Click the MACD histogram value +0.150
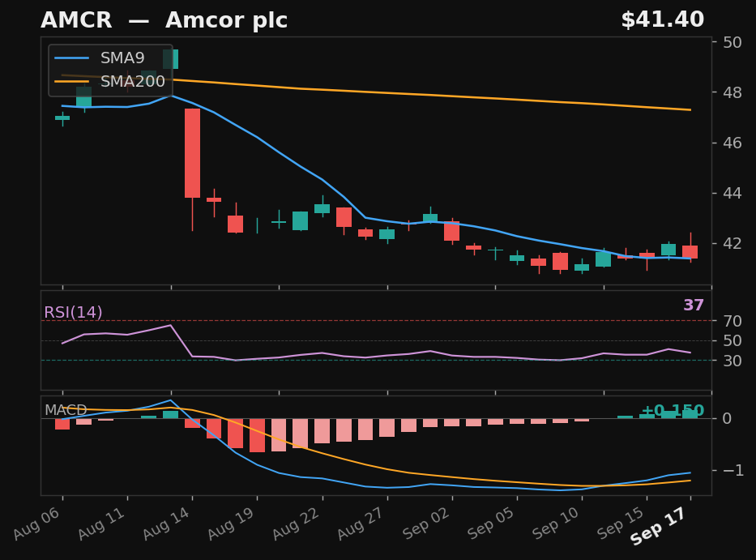This screenshot has height=560, width=756. pyautogui.click(x=673, y=410)
